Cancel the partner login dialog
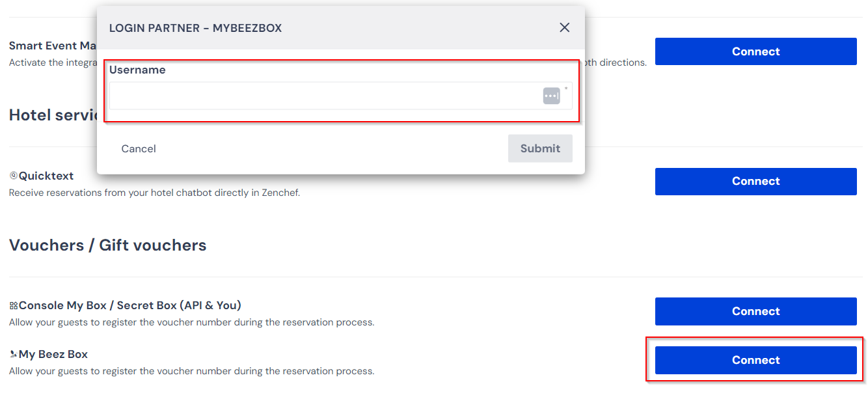The image size is (868, 399). click(139, 148)
